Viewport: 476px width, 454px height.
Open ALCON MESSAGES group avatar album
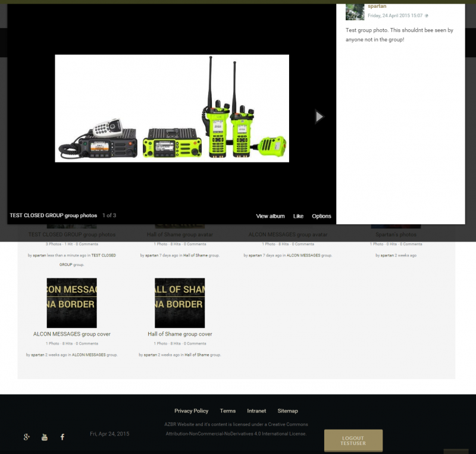[x=288, y=234]
